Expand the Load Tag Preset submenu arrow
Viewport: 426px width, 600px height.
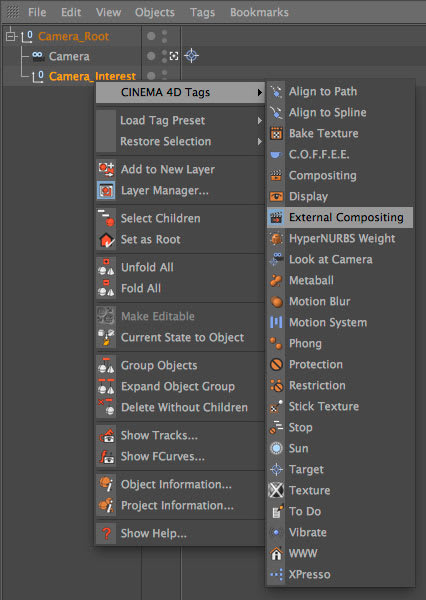[x=260, y=121]
